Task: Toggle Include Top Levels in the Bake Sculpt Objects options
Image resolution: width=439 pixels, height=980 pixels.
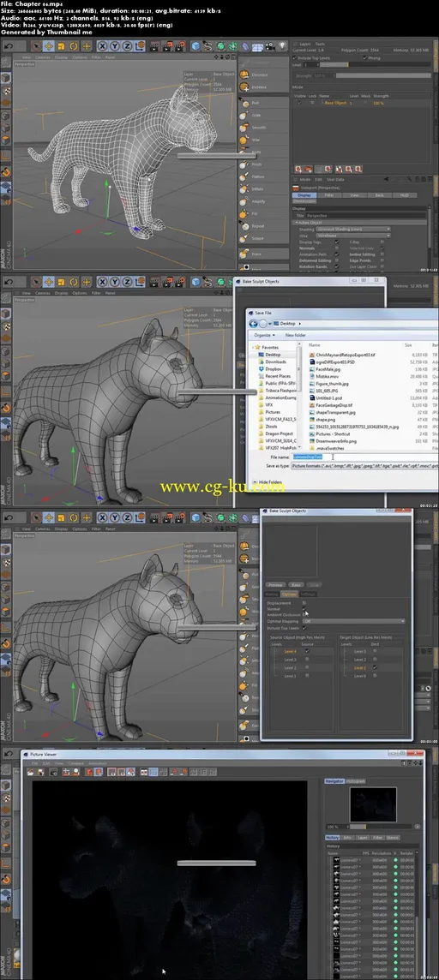Action: pos(304,627)
